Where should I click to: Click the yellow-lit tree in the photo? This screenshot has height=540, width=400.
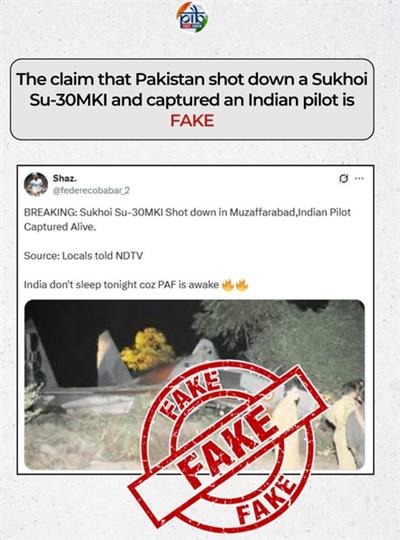tap(147, 350)
